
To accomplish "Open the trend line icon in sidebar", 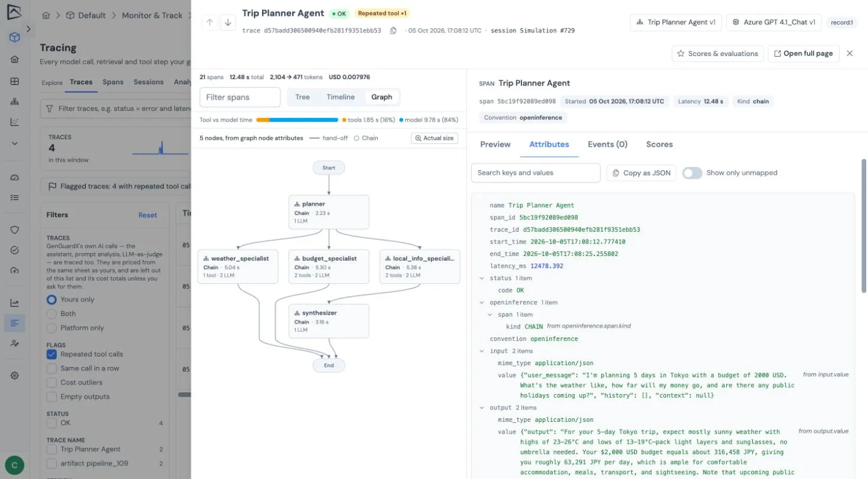I will pos(15,303).
